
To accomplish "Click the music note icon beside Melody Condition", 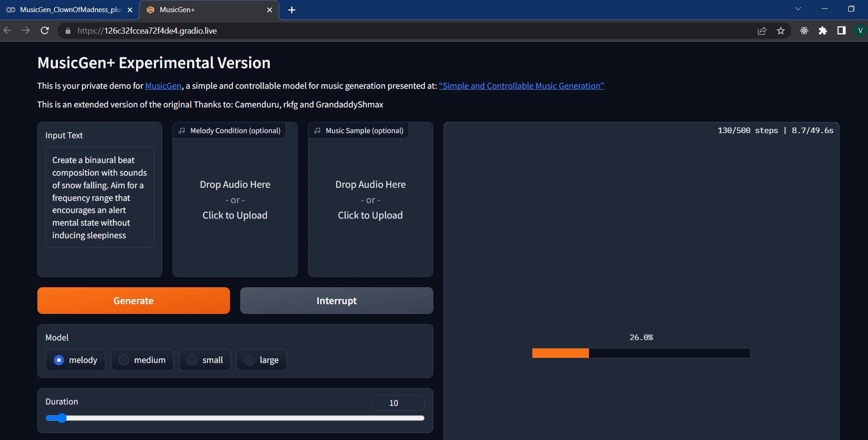I will point(182,131).
